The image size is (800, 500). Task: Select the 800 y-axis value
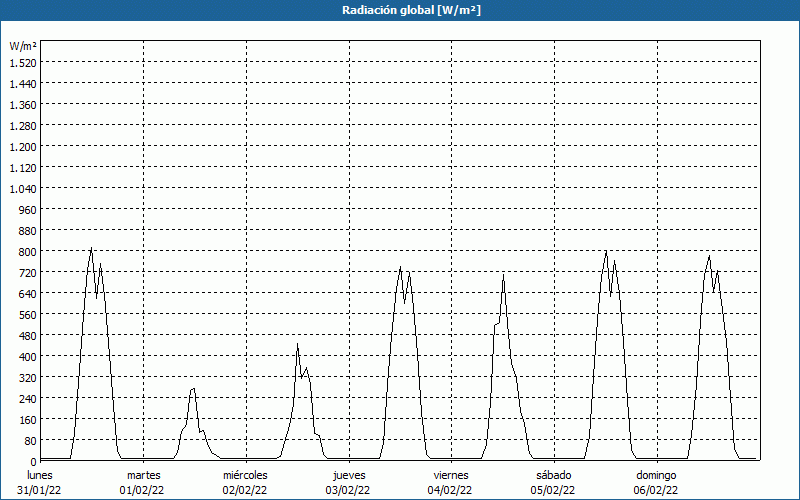point(28,252)
